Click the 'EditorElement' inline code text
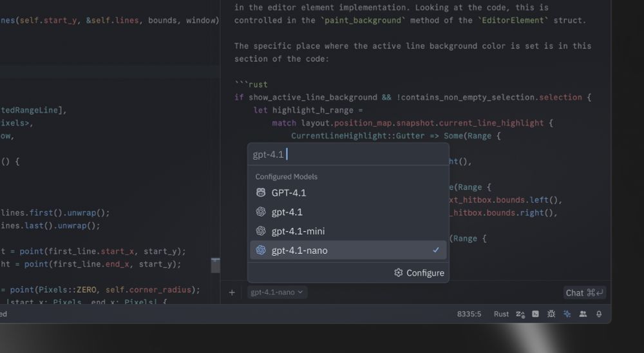Image resolution: width=644 pixels, height=353 pixels. coord(512,20)
